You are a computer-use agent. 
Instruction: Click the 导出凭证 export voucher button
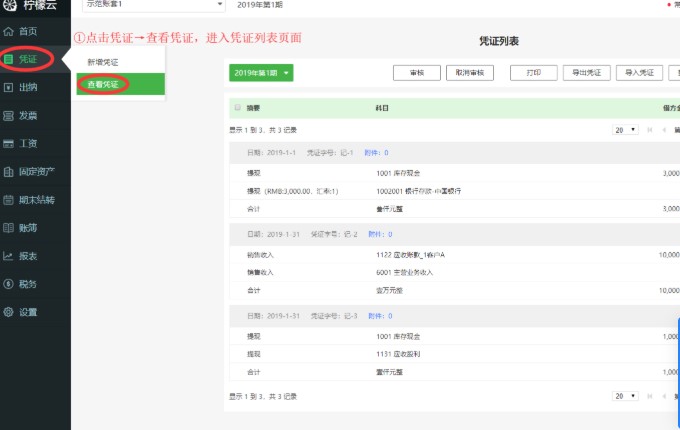point(587,73)
